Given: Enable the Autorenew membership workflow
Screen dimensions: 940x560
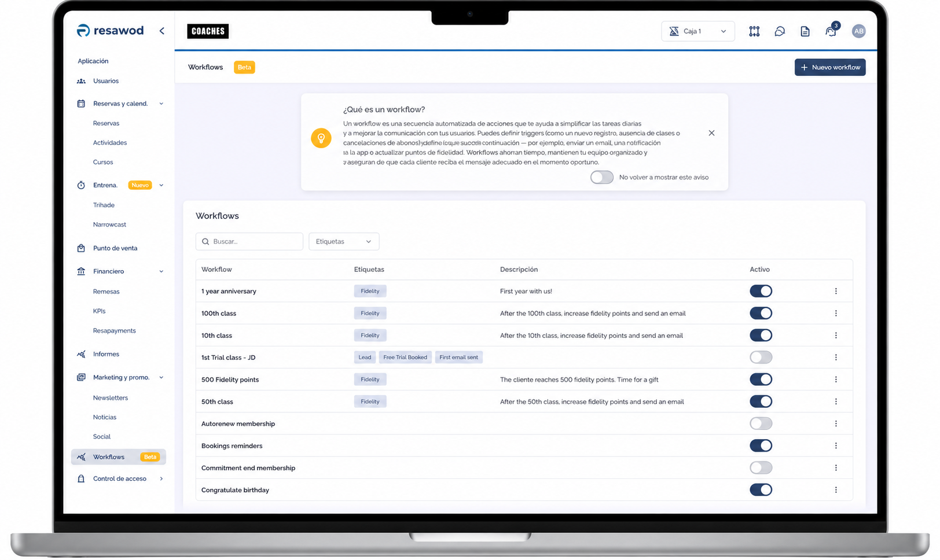Looking at the screenshot, I should click(x=761, y=423).
